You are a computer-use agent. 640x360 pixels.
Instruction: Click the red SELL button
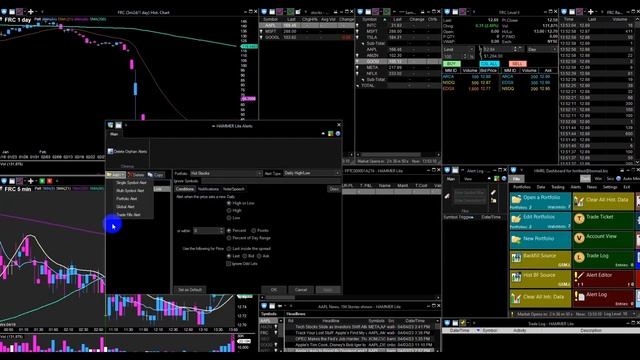click(x=517, y=64)
